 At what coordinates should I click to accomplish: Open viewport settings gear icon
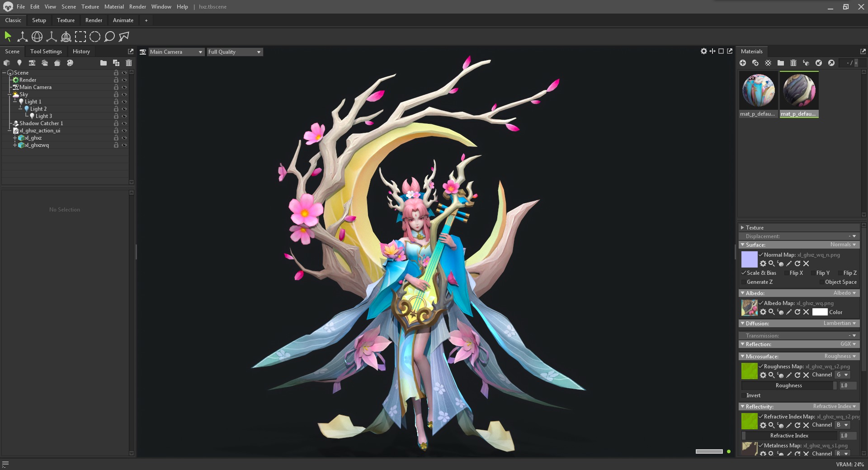(704, 51)
